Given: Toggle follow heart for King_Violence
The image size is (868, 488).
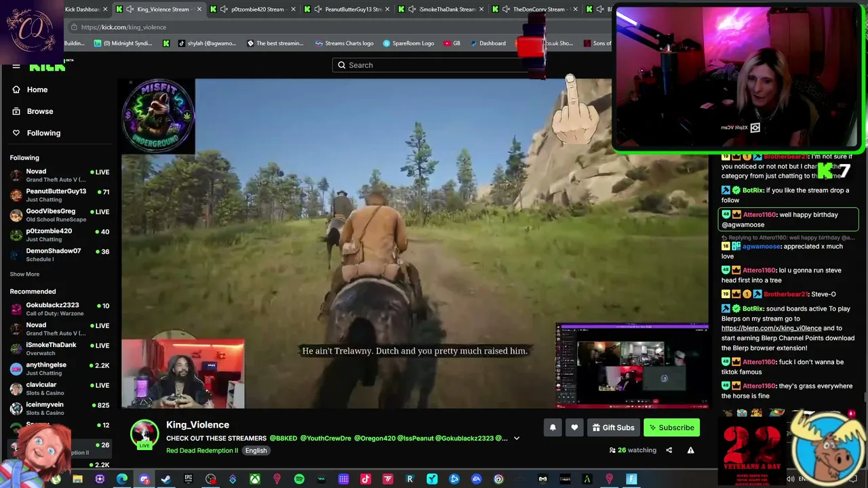Looking at the screenshot, I should 574,428.
